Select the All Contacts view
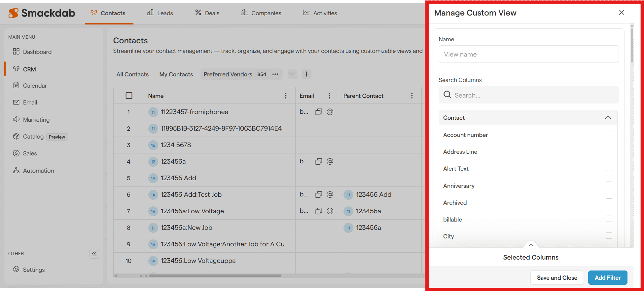 pyautogui.click(x=132, y=74)
